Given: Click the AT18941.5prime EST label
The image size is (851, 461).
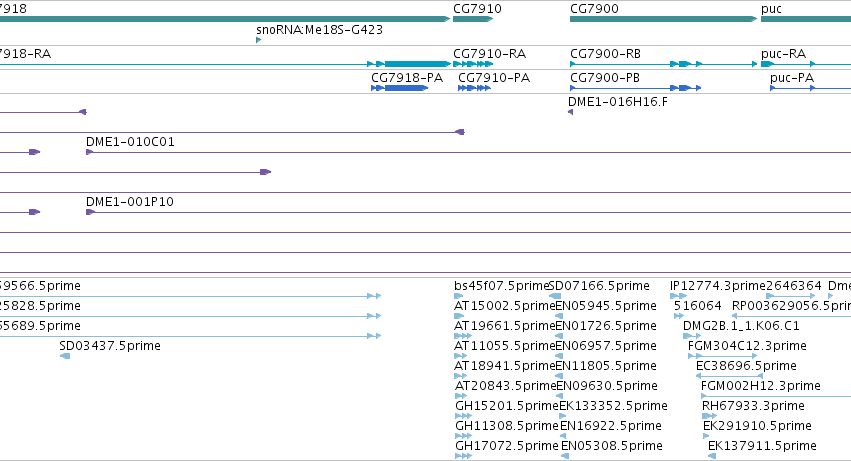Looking at the screenshot, I should [504, 365].
